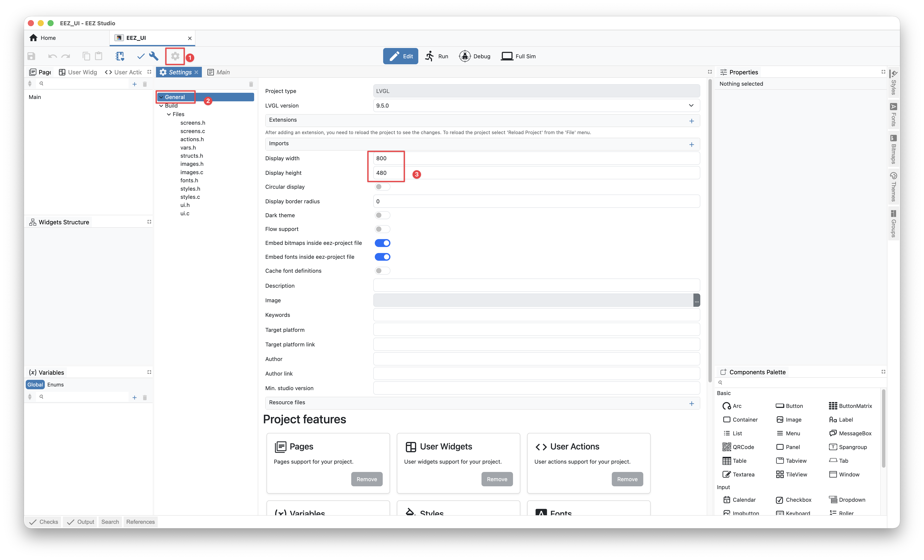Image resolution: width=924 pixels, height=560 pixels.
Task: Click the Build wrench icon
Action: (x=154, y=56)
